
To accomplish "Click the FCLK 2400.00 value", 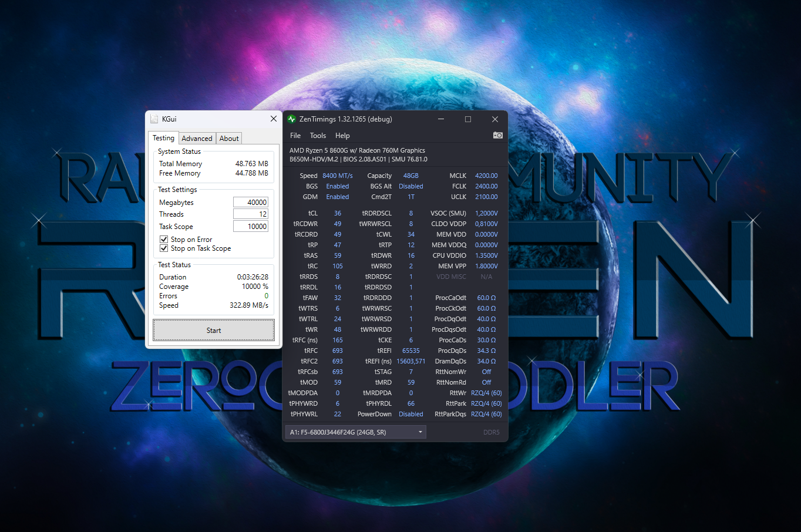I will [486, 186].
